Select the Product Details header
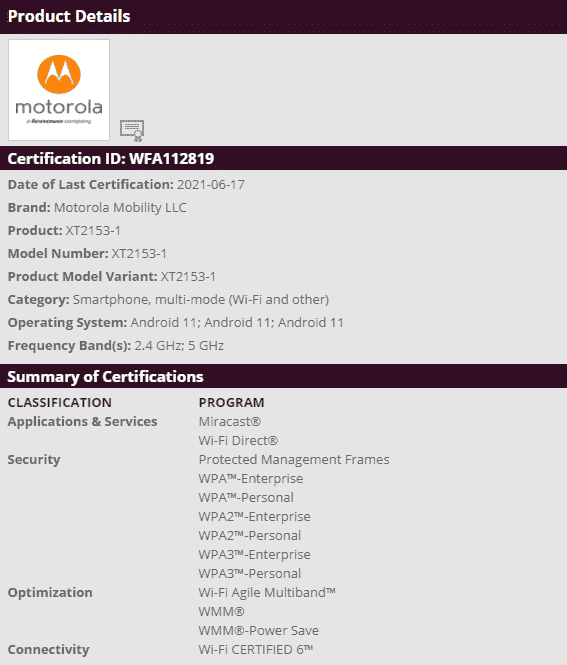This screenshot has height=665, width=567. coord(69,16)
